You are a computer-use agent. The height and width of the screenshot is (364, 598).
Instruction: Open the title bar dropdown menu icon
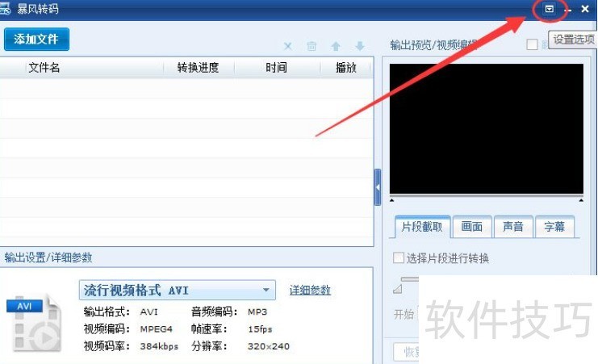pyautogui.click(x=550, y=9)
